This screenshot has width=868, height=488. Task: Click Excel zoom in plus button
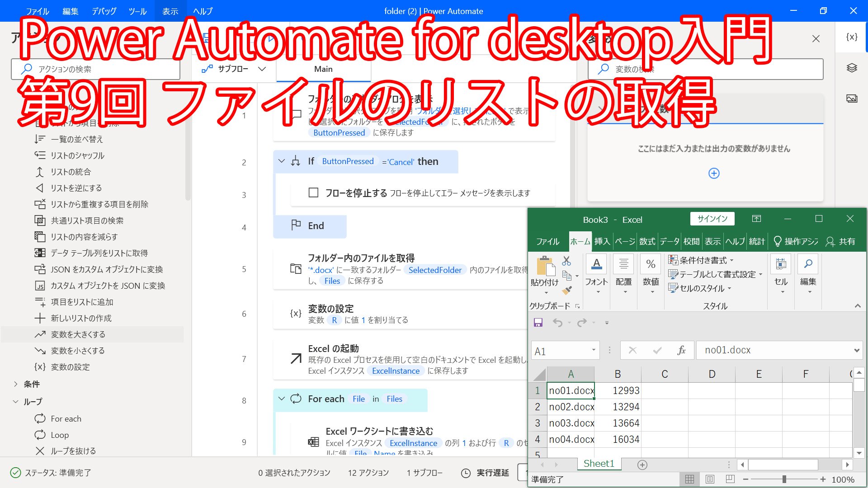click(823, 479)
